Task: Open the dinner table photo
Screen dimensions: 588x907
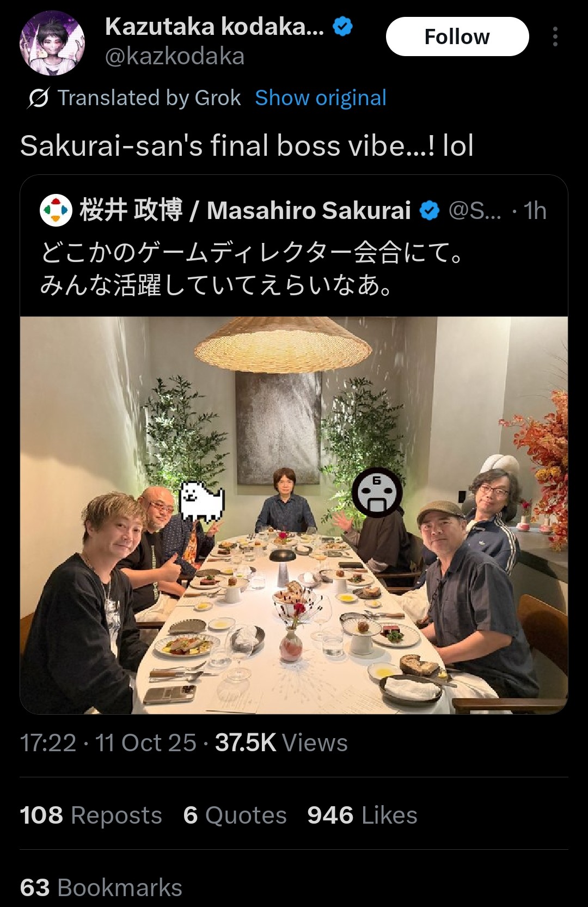Action: (294, 515)
